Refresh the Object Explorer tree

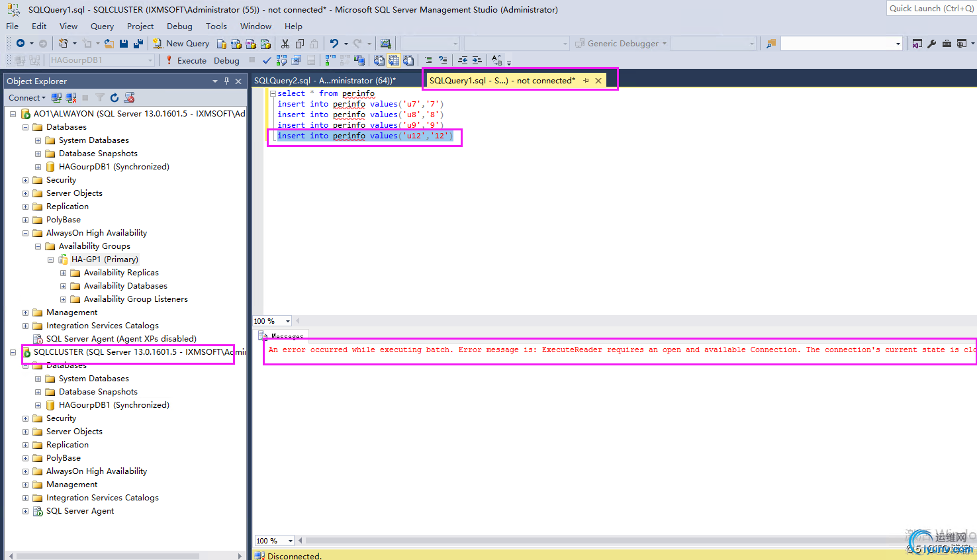(115, 97)
